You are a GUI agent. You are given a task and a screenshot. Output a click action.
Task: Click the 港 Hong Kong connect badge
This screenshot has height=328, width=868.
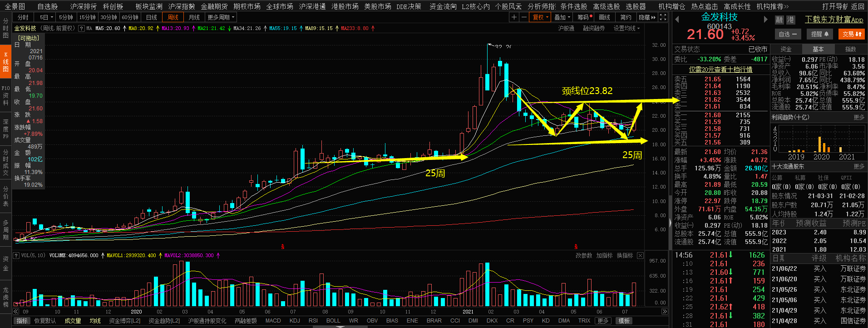(790, 20)
